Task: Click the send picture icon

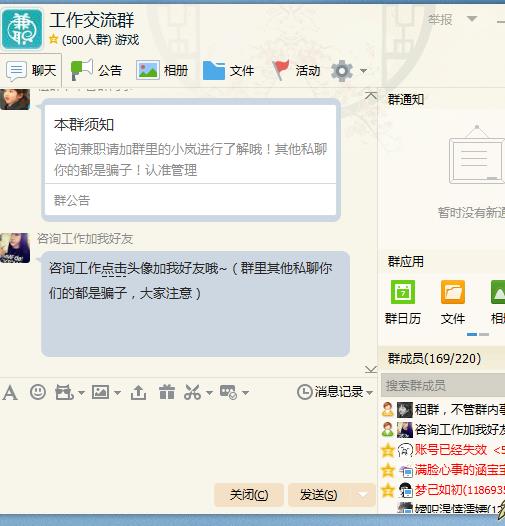Action: pos(100,392)
